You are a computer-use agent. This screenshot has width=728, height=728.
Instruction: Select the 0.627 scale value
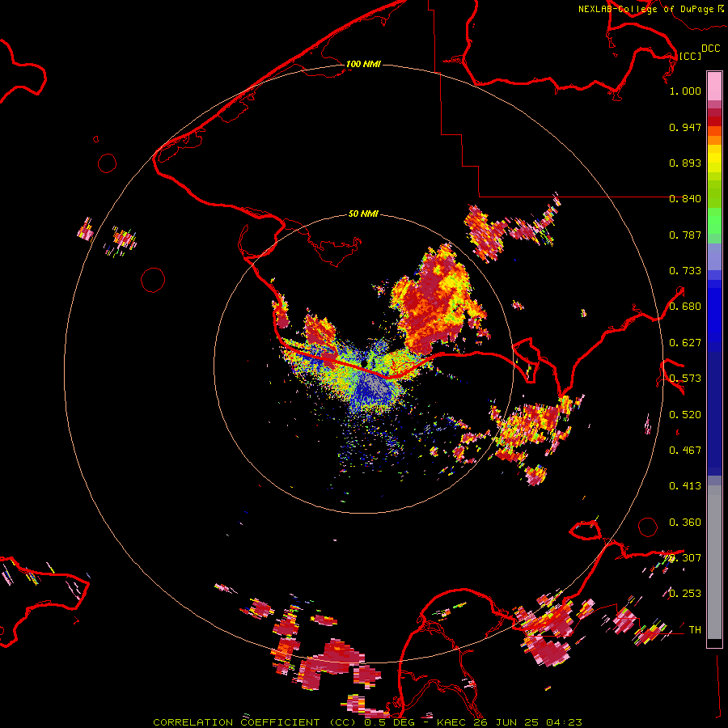coord(685,343)
